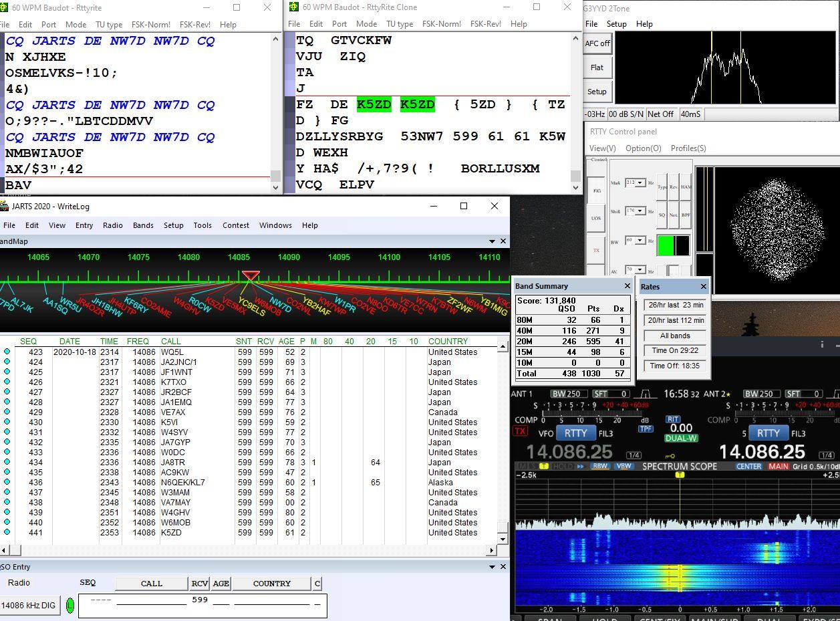This screenshot has width=840, height=621.
Task: Click the red frequency marker on the BandMap
Action: click(x=251, y=275)
